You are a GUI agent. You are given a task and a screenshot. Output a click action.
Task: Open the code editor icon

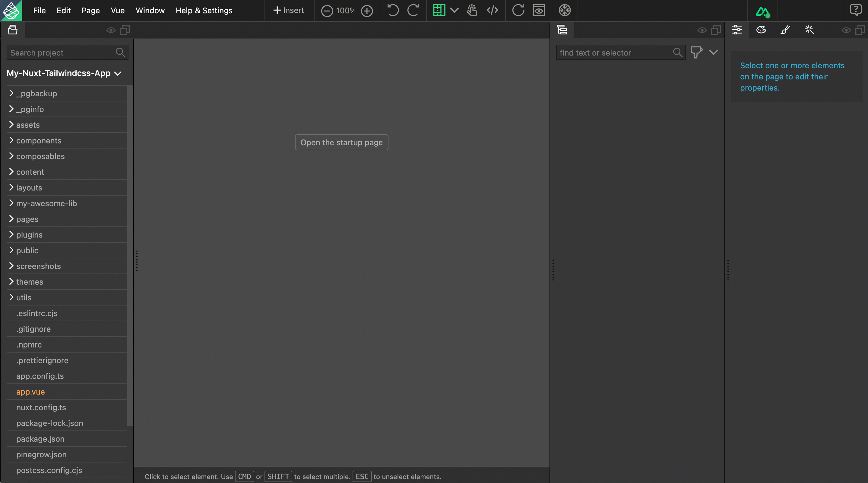[x=492, y=11]
